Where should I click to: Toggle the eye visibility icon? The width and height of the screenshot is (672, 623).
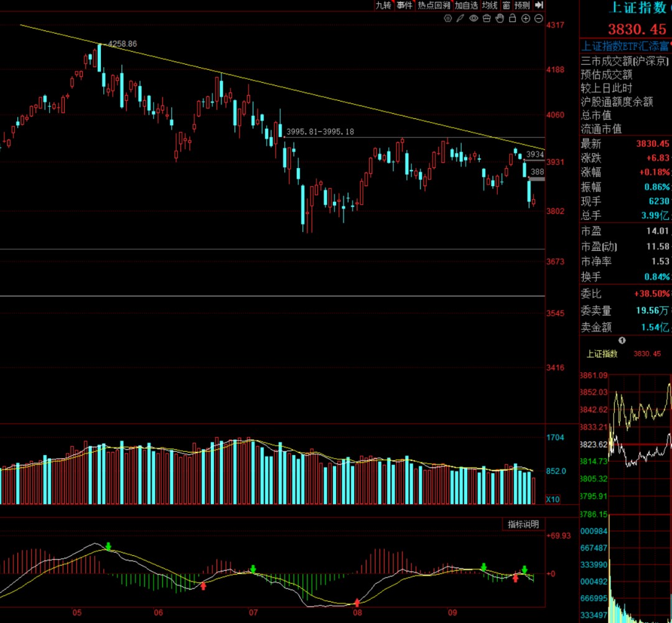pos(474,19)
